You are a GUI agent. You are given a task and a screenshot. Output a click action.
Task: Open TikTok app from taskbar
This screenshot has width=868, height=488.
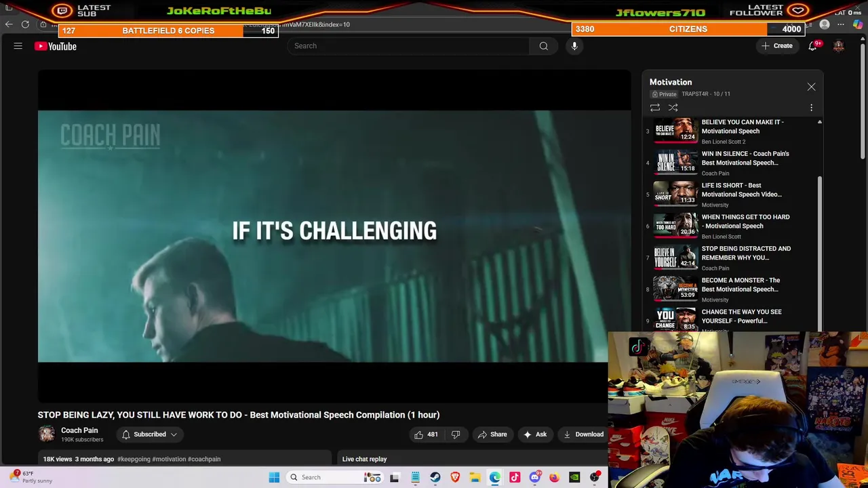point(515,477)
